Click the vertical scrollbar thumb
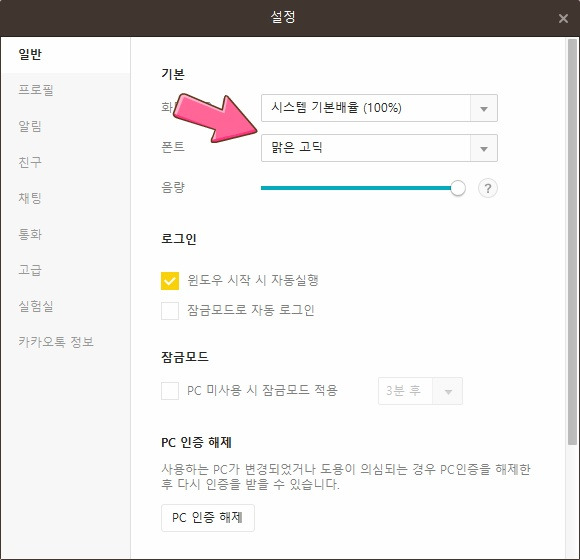Viewport: 580px width, 560px height. click(x=573, y=241)
